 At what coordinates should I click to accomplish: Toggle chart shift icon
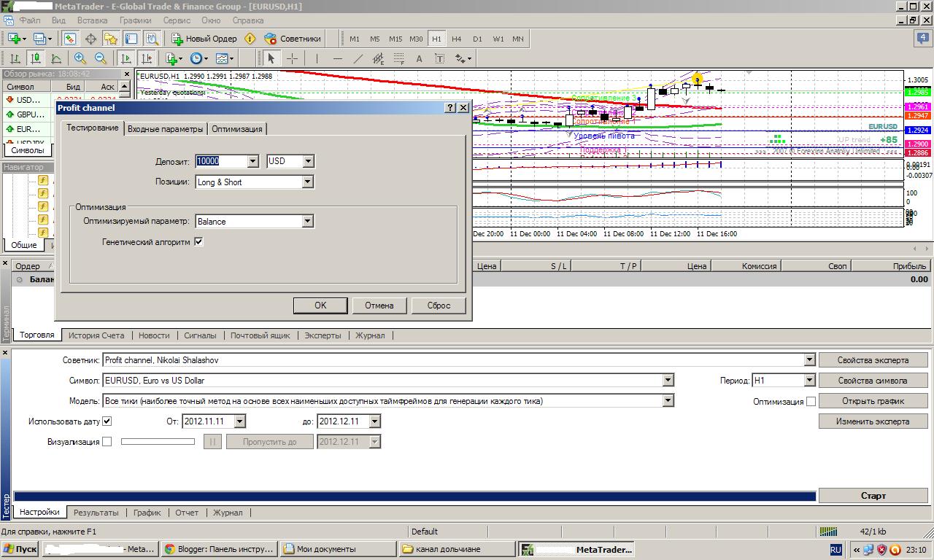147,58
